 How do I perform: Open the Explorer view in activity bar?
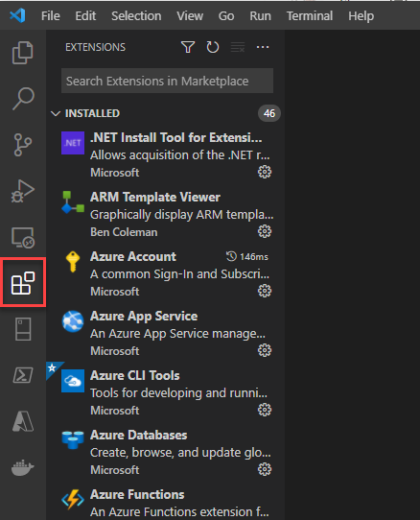pos(23,53)
